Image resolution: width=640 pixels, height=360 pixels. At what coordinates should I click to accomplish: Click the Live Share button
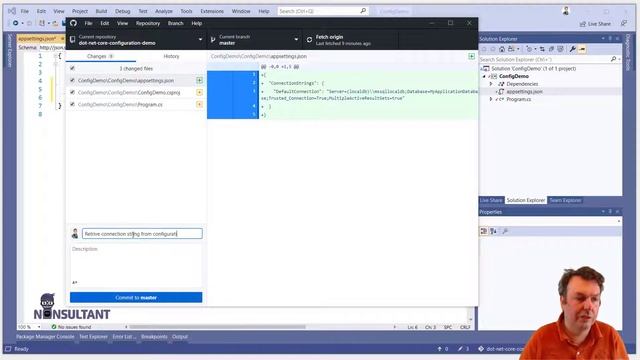coord(595,24)
